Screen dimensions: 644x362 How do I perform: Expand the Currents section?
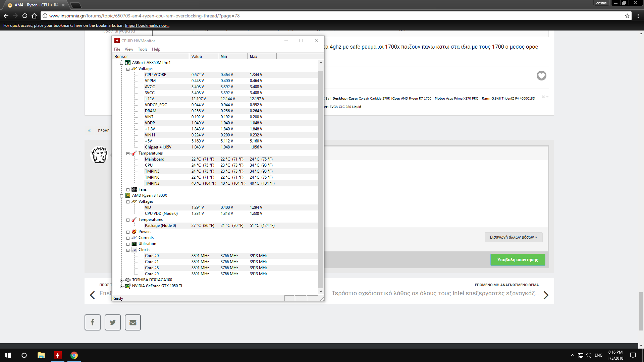point(128,238)
